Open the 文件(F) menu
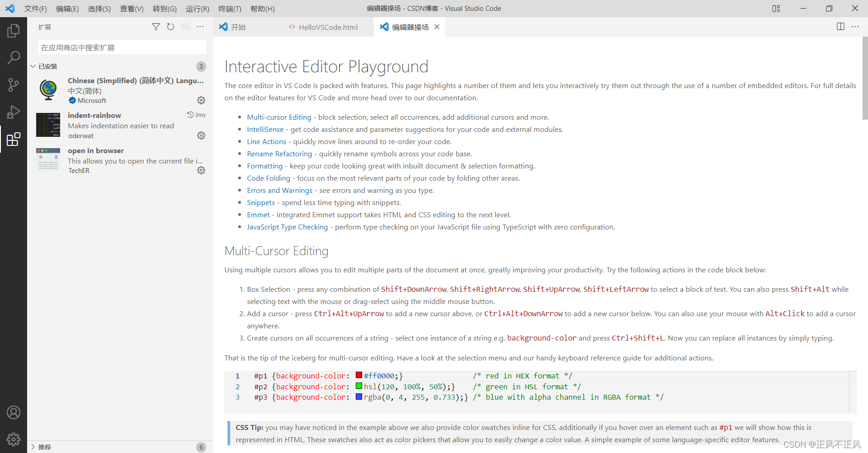The image size is (868, 453). click(x=36, y=9)
